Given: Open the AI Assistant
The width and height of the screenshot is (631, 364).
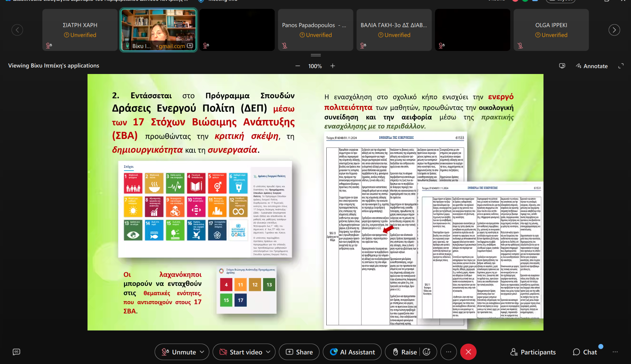Looking at the screenshot, I should [352, 352].
